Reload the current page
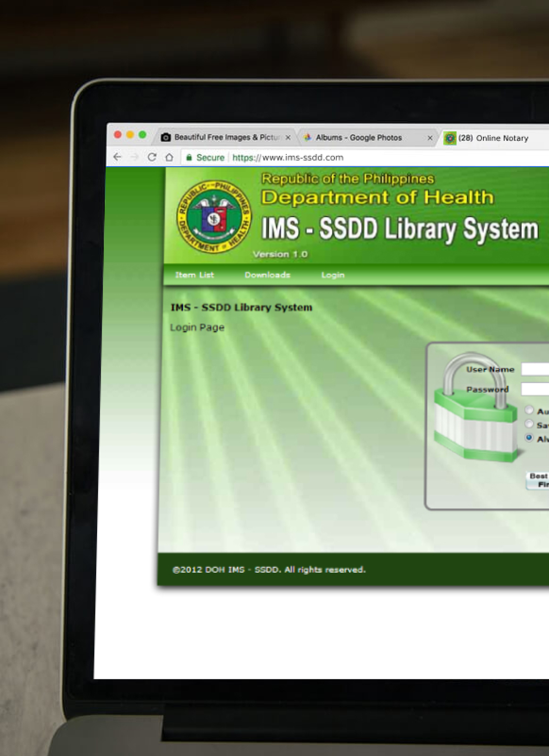Image resolution: width=549 pixels, height=756 pixels. [x=152, y=157]
